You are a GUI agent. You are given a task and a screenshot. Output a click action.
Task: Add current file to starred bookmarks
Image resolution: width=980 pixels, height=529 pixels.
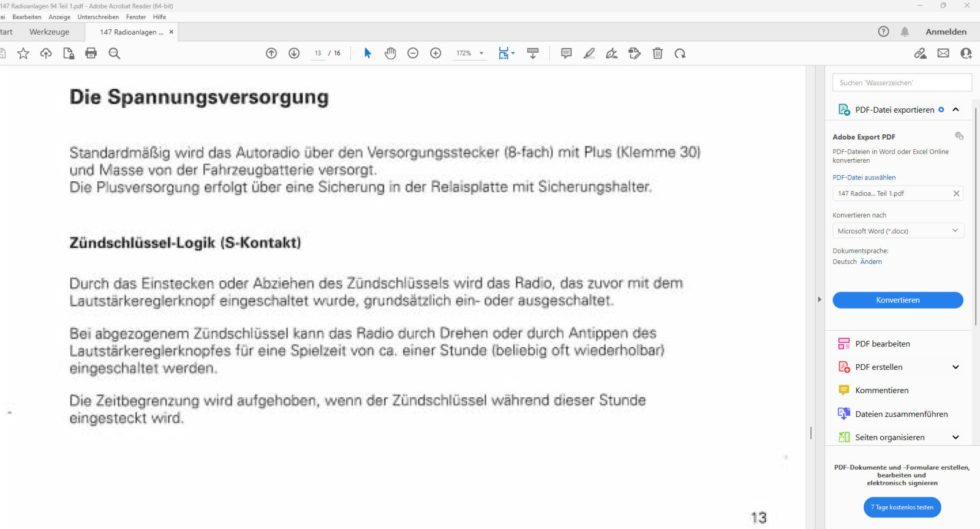coord(23,53)
